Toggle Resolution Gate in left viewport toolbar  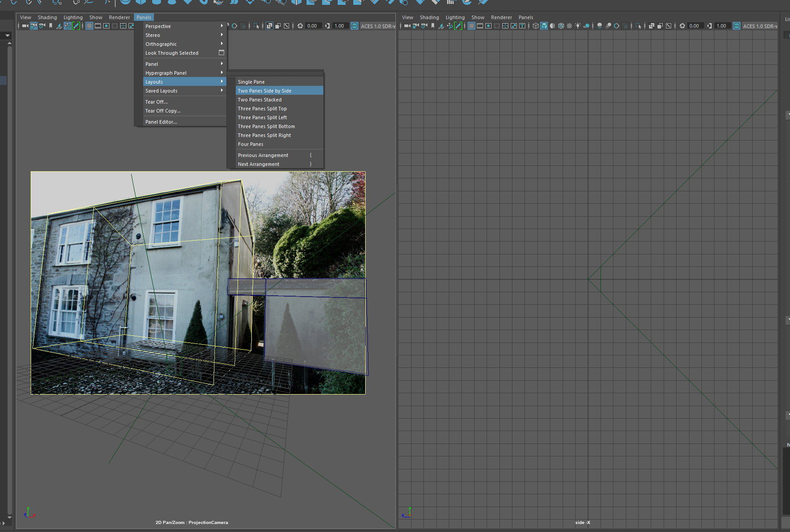coord(106,26)
